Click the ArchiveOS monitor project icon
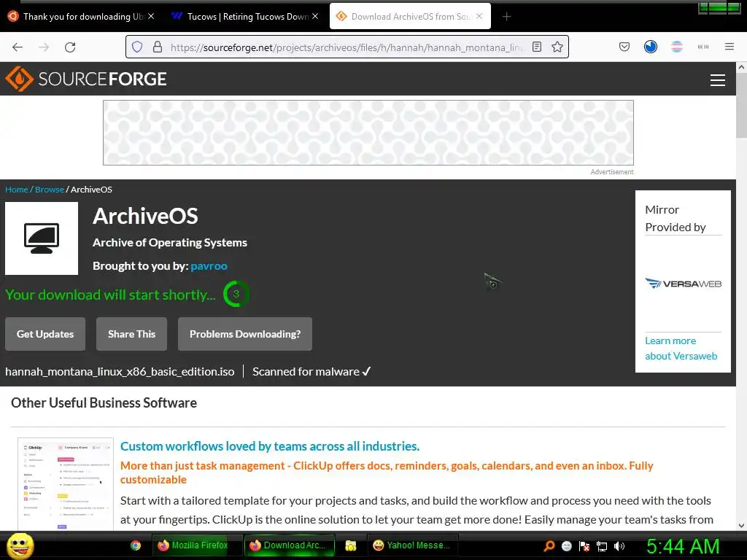The image size is (747, 560). [42, 238]
